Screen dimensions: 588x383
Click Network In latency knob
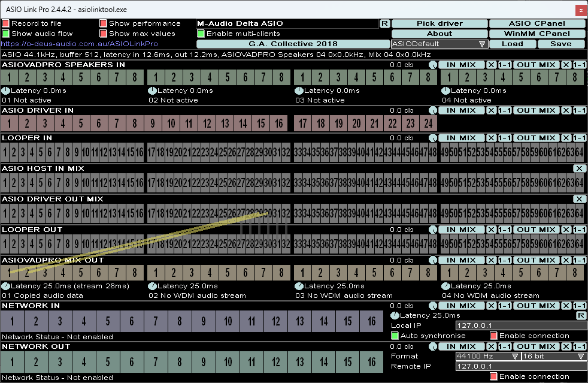pos(395,315)
